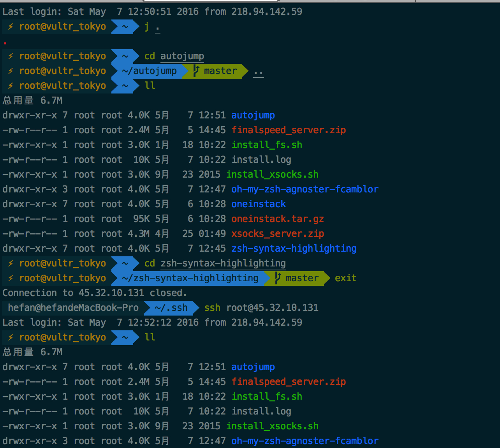Select the 'Last login' line with time 12:52:12
This screenshot has width=500, height=448.
[x=152, y=323]
